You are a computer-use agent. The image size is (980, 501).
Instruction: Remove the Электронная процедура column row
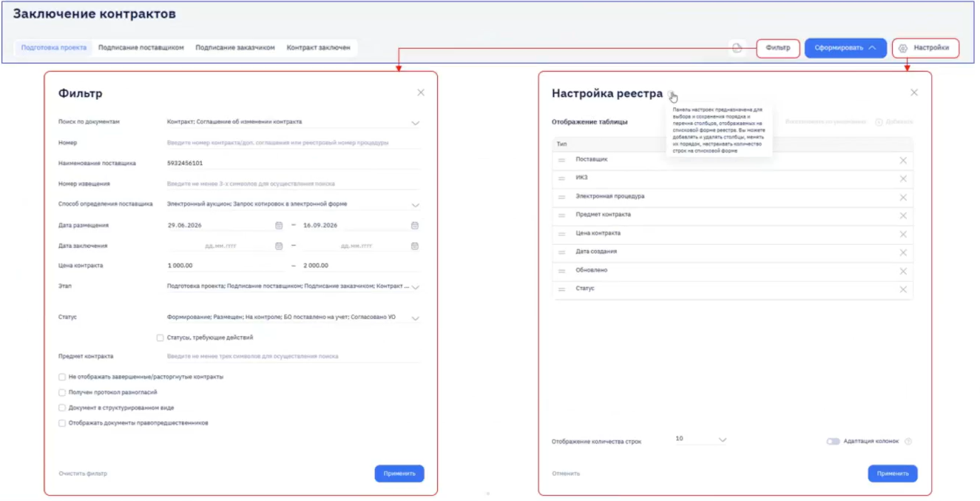(x=903, y=198)
